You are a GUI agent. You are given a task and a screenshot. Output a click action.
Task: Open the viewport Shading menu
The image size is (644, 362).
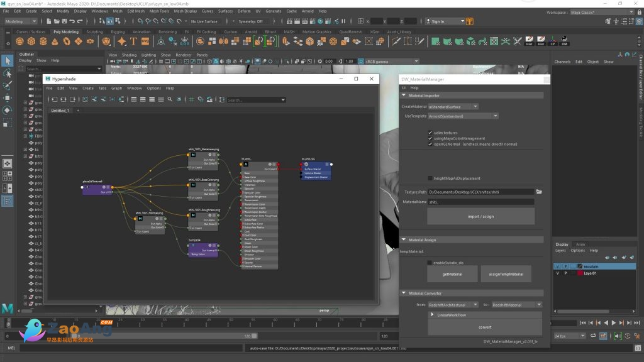[129, 55]
